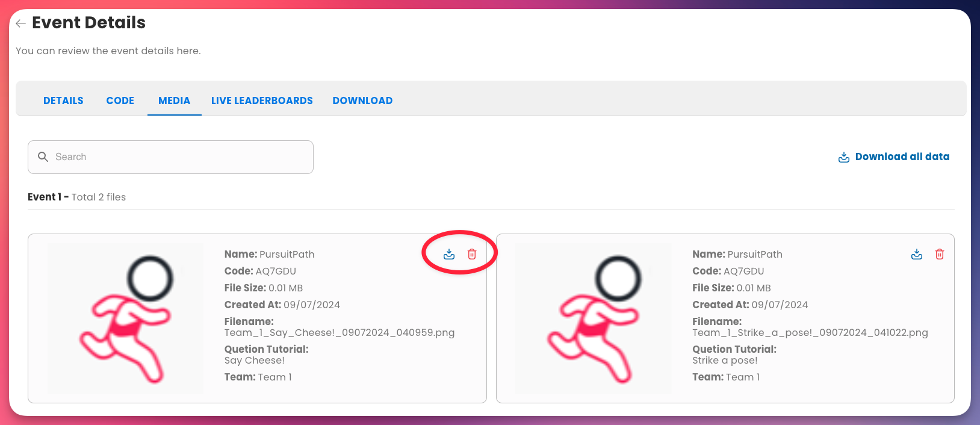Open the Say Cheese thumbnail image
The width and height of the screenshot is (980, 425).
click(x=126, y=318)
